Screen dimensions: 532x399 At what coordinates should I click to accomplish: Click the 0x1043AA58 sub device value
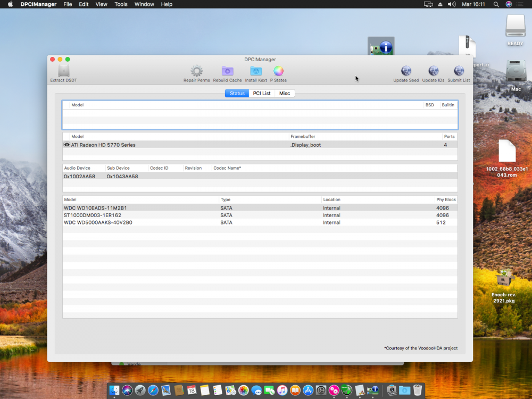click(122, 177)
